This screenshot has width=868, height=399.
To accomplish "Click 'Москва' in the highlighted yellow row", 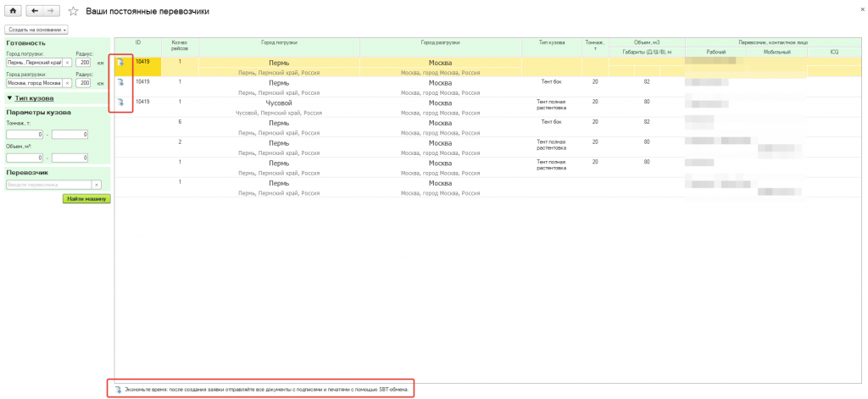I will (x=441, y=63).
